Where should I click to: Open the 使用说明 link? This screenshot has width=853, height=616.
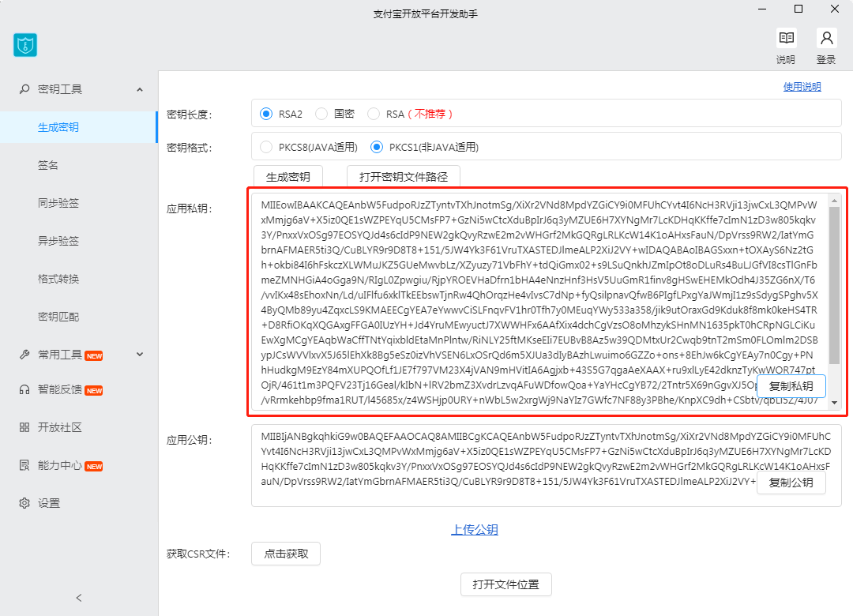coord(802,87)
